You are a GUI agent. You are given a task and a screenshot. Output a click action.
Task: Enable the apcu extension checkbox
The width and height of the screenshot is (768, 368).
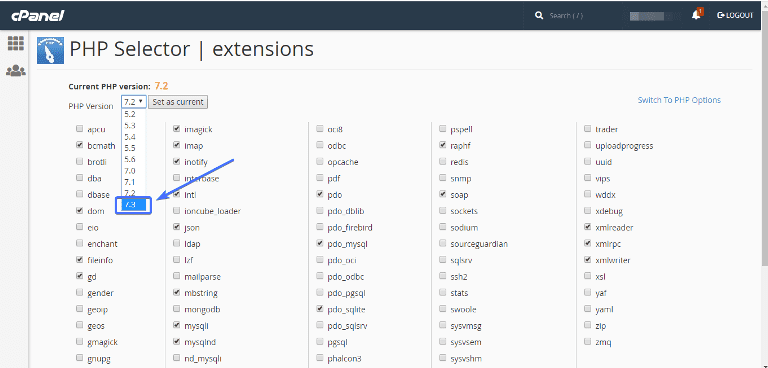pos(79,129)
